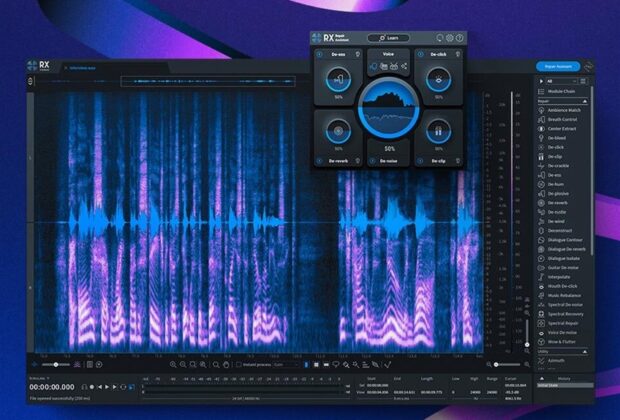Adjust the waveform/spectrogram balance slider
This screenshot has width=620, height=420.
(x=56, y=365)
